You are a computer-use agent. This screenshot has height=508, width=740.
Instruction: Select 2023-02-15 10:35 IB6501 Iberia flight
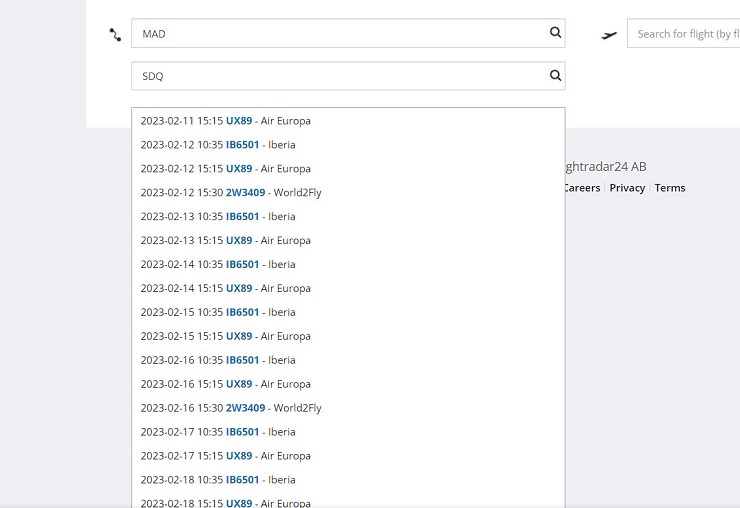coord(348,312)
